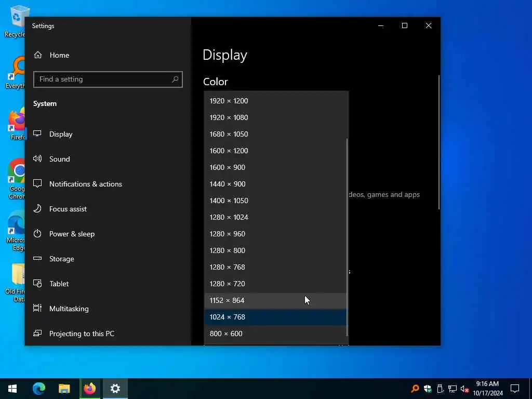Pick the 1600 × 900 resolution

point(276,167)
